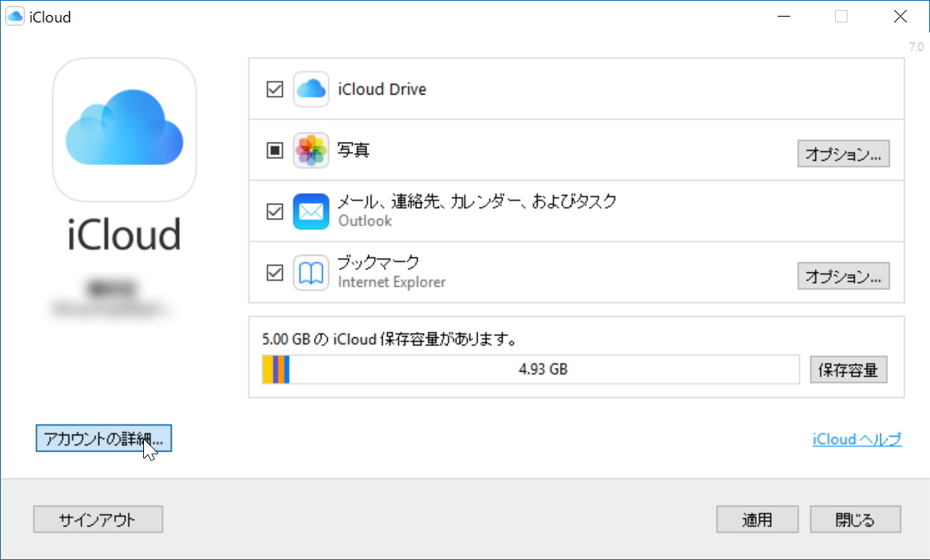Image resolution: width=930 pixels, height=560 pixels.
Task: Click the サインアウト sign-out button
Action: click(x=97, y=519)
